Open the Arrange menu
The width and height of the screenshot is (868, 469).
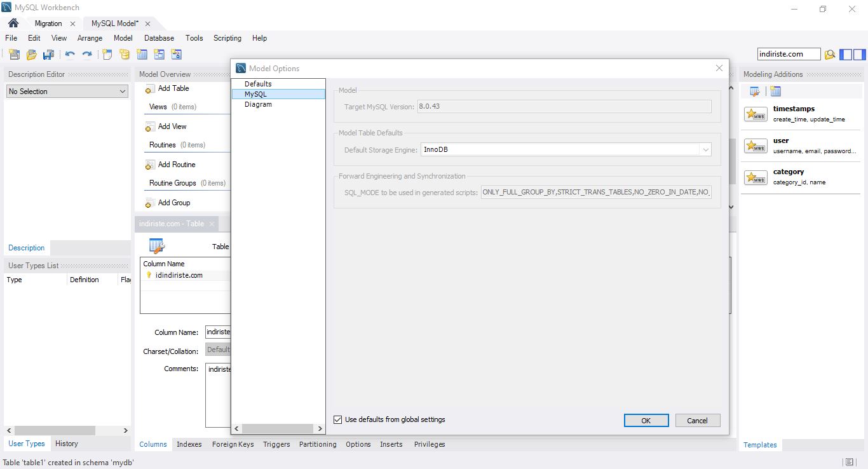pyautogui.click(x=90, y=38)
